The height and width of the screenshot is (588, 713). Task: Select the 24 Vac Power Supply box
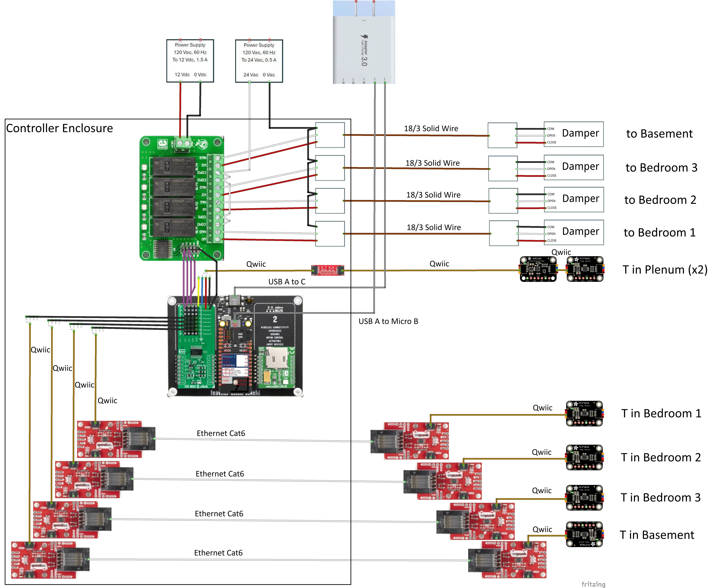259,61
